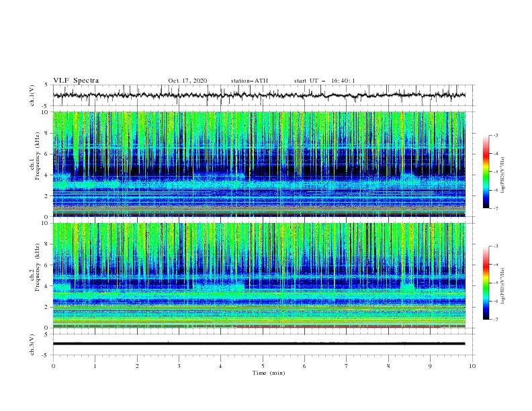Viewport: 532px width, 411px height.
Task: Click the "station=ATH" label
Action: click(249, 81)
